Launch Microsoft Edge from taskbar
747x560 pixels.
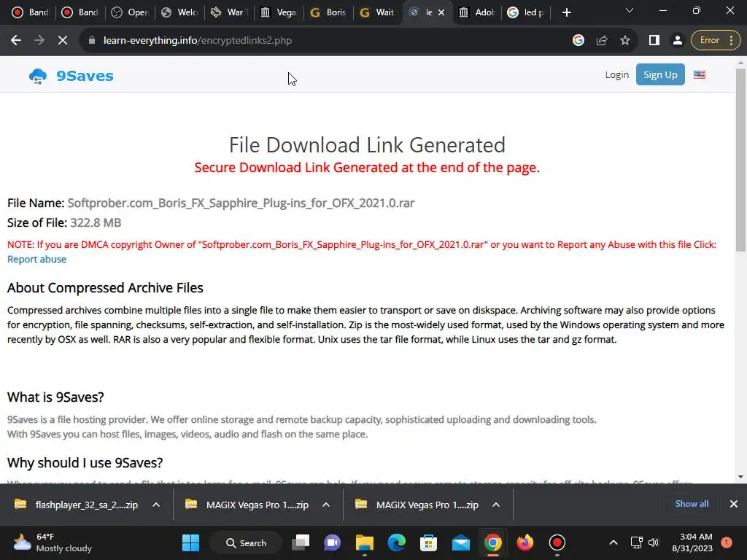[x=396, y=542]
